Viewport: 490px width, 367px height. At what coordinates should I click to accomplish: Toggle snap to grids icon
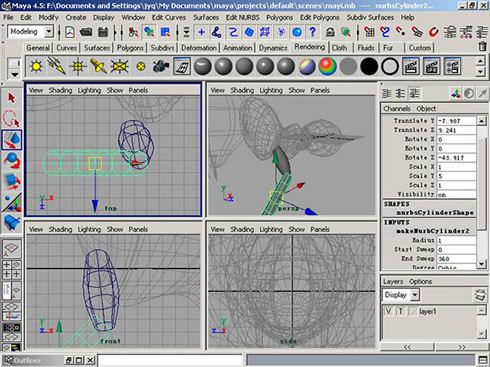point(369,32)
